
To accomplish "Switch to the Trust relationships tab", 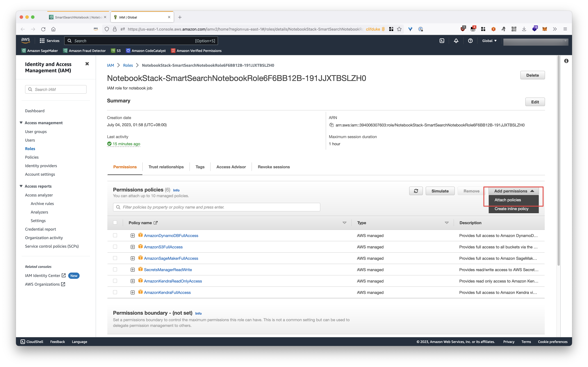I will pyautogui.click(x=166, y=167).
